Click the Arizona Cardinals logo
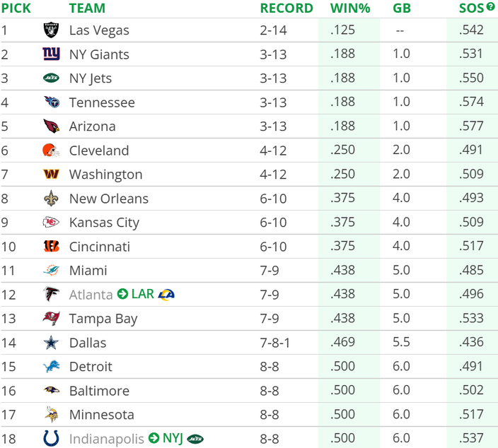 click(51, 126)
